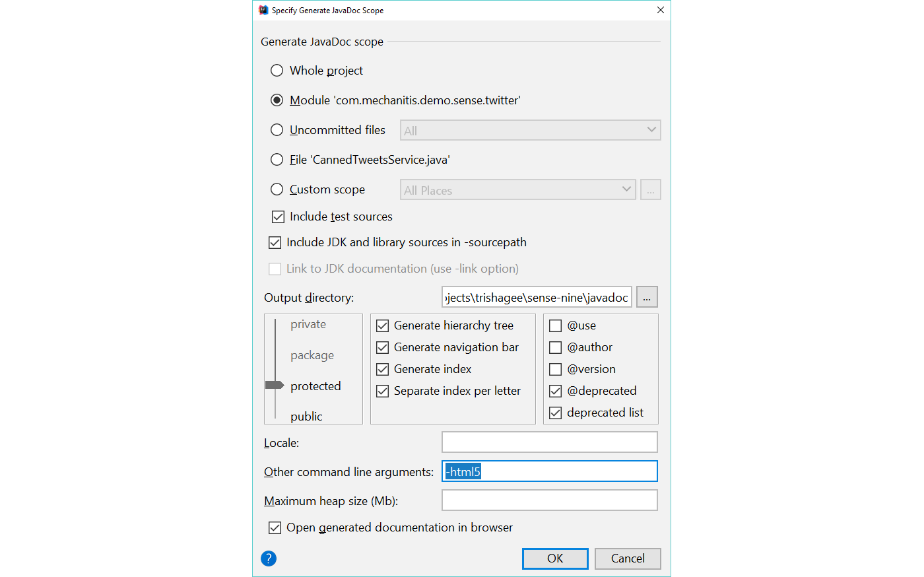Click the IntelliJ icon in the title bar

264,10
